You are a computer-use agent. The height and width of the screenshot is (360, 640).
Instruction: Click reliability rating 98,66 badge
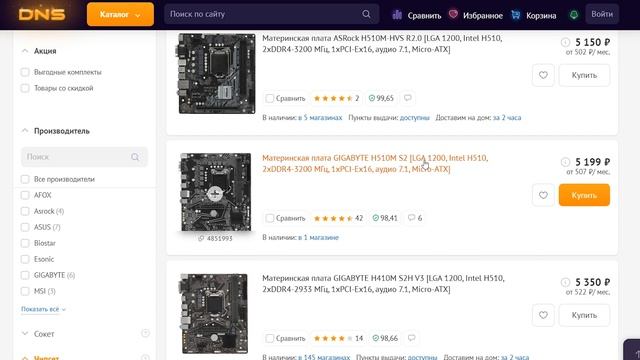click(x=385, y=338)
